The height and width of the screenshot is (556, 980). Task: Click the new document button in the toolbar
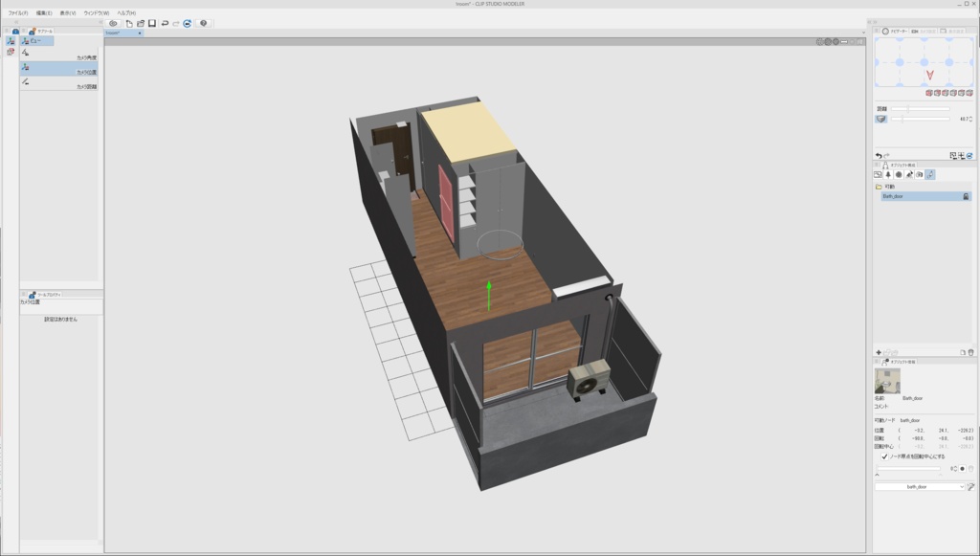(129, 25)
